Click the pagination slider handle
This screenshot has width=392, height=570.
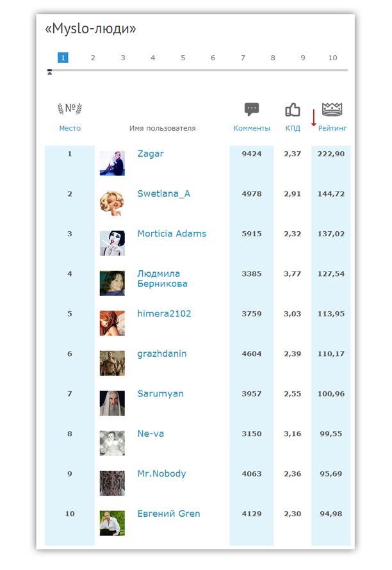tap(49, 72)
